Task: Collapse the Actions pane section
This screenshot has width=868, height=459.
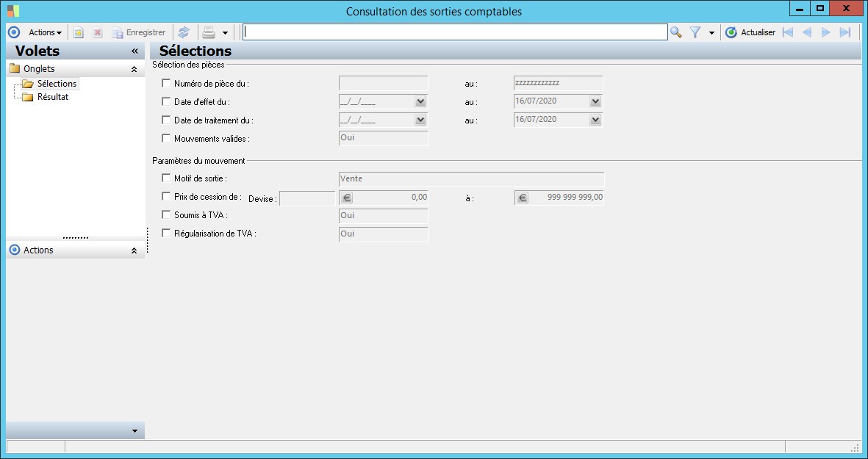Action: point(134,250)
